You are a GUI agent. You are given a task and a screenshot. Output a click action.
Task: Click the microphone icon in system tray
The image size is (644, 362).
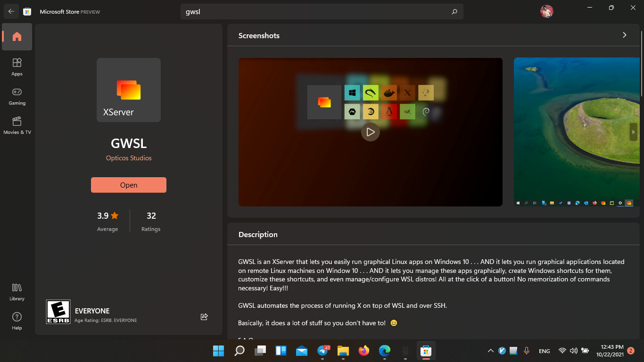click(x=527, y=351)
